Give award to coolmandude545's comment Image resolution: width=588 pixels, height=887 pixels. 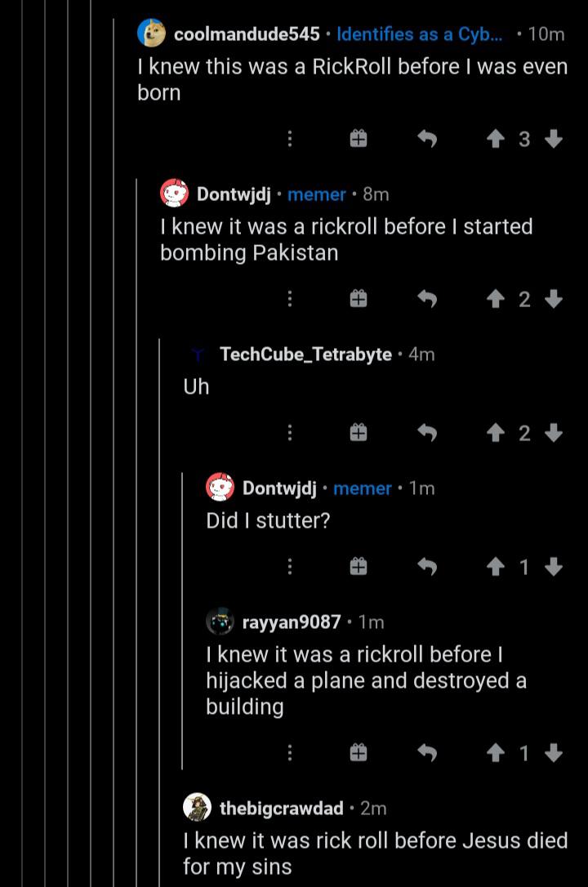click(x=358, y=140)
